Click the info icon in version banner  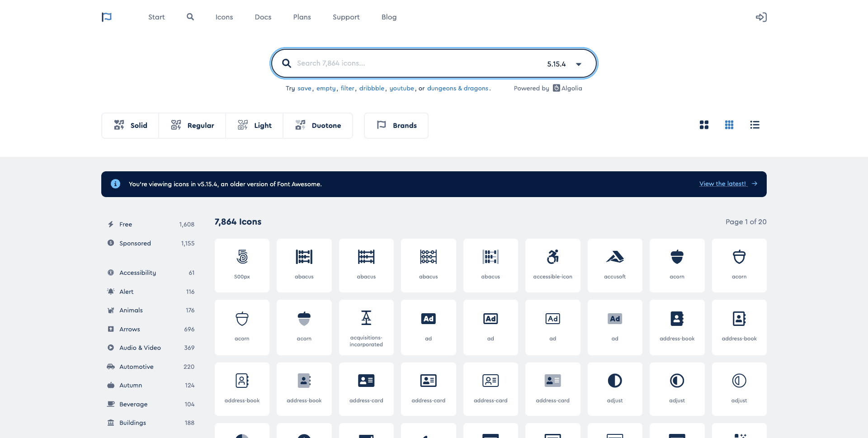pyautogui.click(x=115, y=184)
